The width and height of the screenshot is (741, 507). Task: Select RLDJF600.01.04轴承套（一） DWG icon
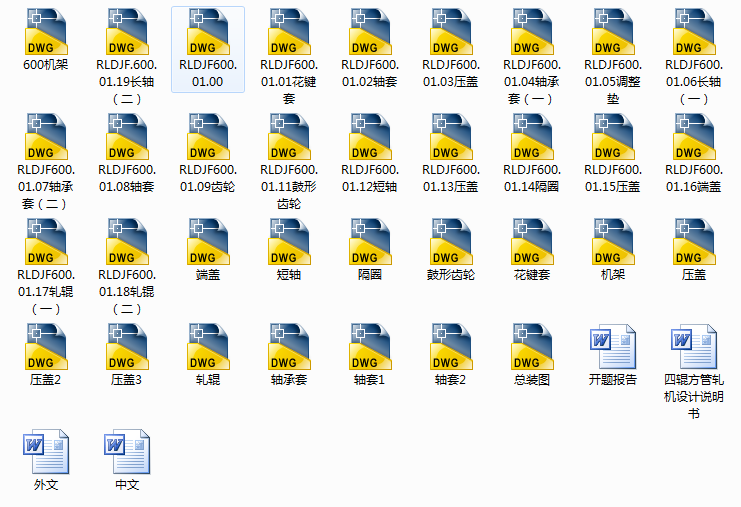tap(532, 32)
